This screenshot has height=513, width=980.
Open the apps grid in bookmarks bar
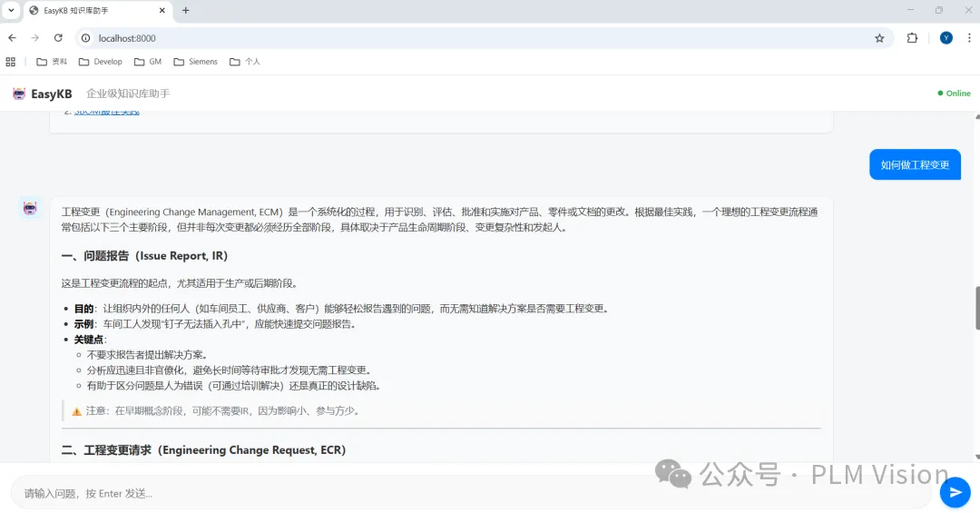pyautogui.click(x=11, y=62)
